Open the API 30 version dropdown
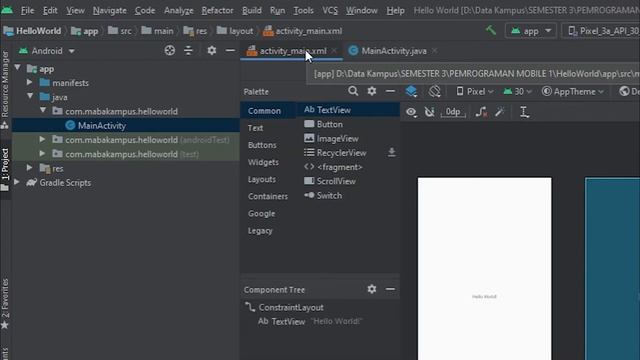Screen dimensions: 640x360 pos(518,91)
